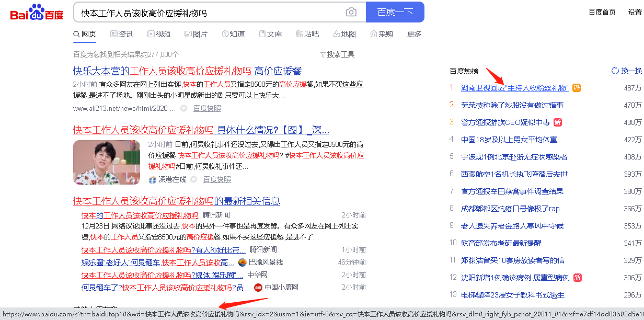
Task: Expand the 更多 menu
Action: pos(414,34)
